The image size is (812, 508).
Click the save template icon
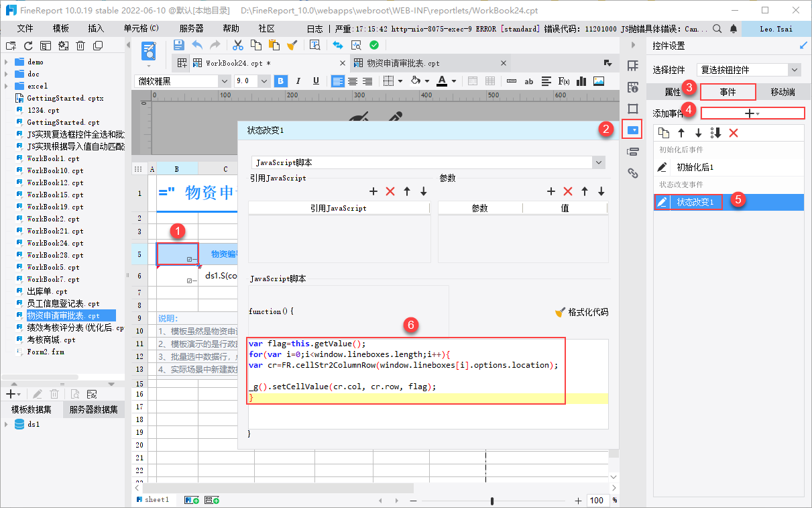pyautogui.click(x=178, y=45)
